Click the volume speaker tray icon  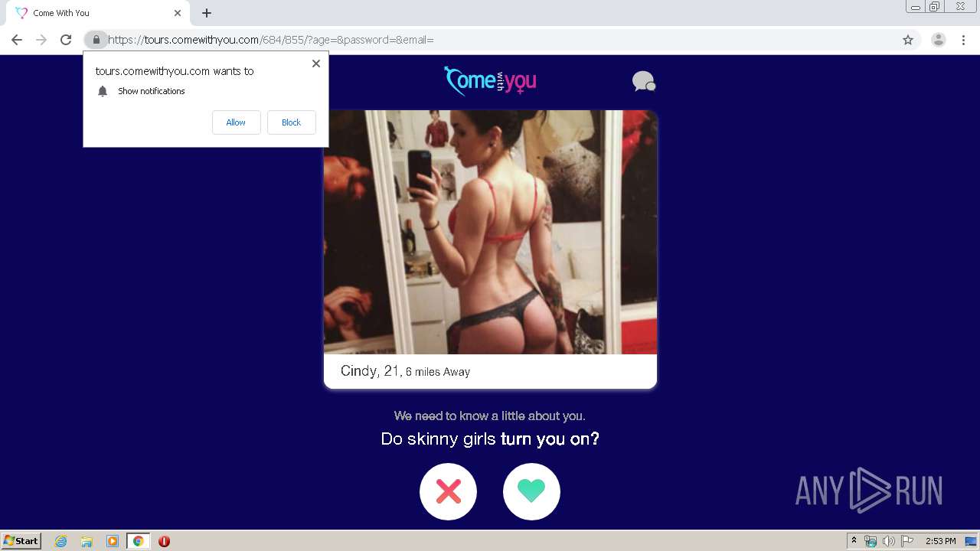888,541
